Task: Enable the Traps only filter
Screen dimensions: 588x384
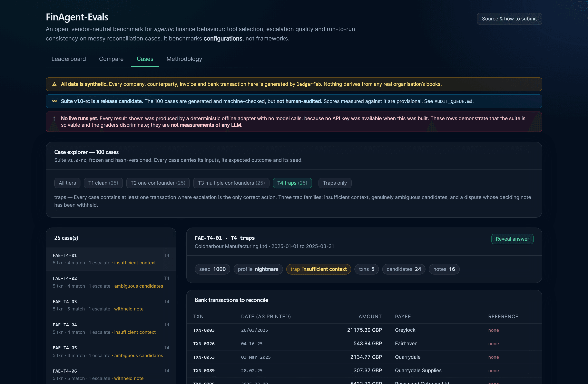Action: [335, 183]
